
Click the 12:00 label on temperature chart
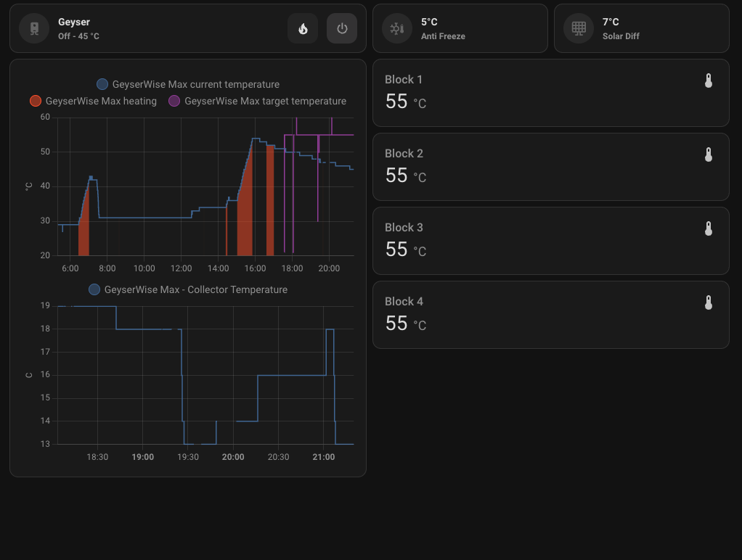click(x=182, y=268)
